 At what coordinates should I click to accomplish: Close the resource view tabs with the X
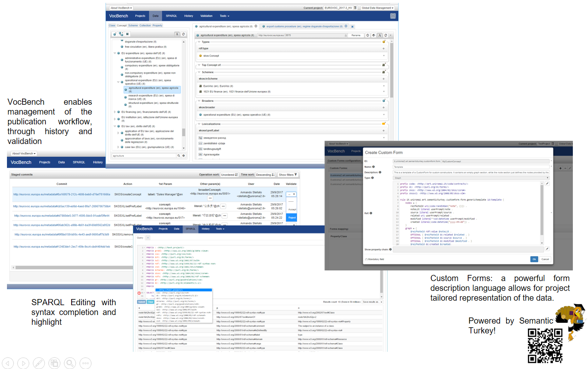pos(352,27)
